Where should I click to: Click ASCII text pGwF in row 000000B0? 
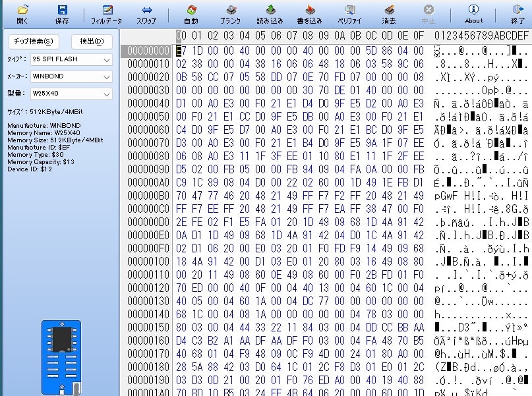446,196
